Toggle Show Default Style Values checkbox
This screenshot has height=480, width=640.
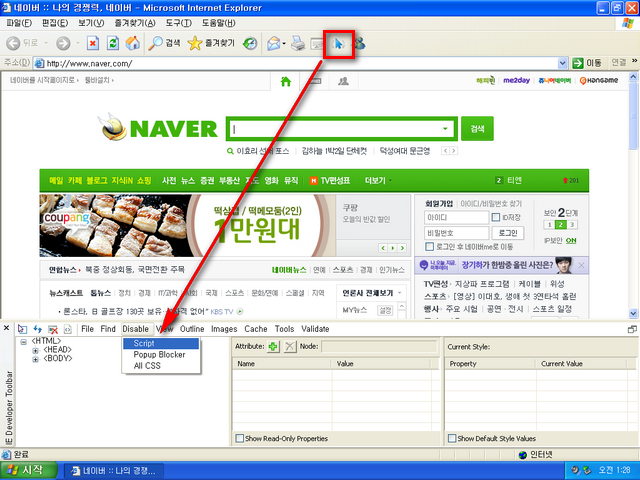452,438
